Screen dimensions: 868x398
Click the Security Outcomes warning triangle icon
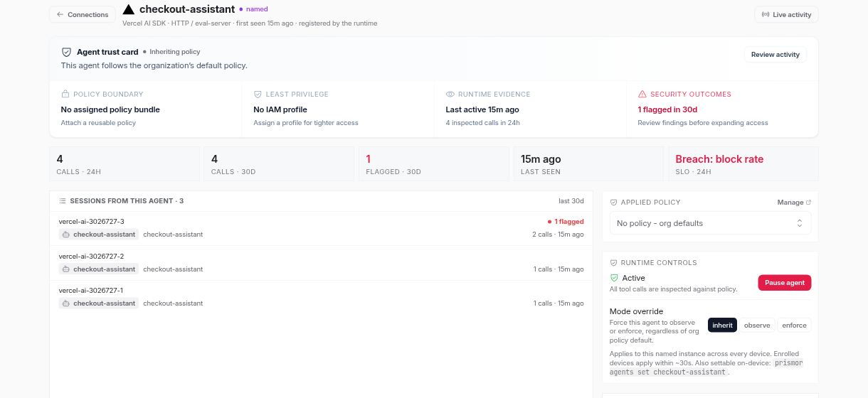(642, 94)
